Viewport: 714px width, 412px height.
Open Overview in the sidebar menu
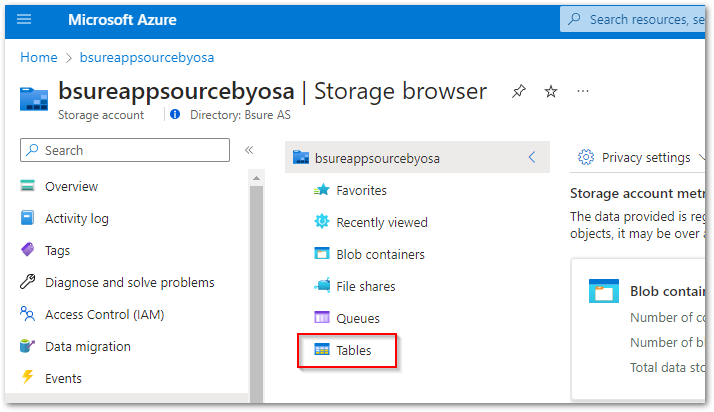pos(71,186)
